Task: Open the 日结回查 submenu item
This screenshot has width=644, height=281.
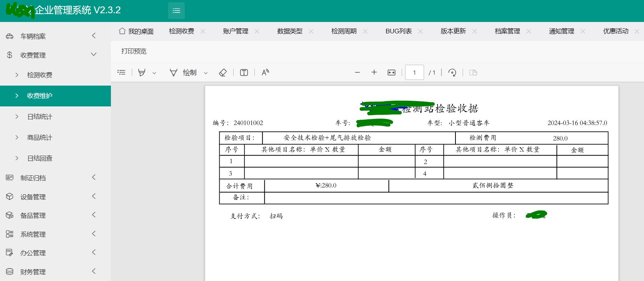Action: [x=55, y=158]
